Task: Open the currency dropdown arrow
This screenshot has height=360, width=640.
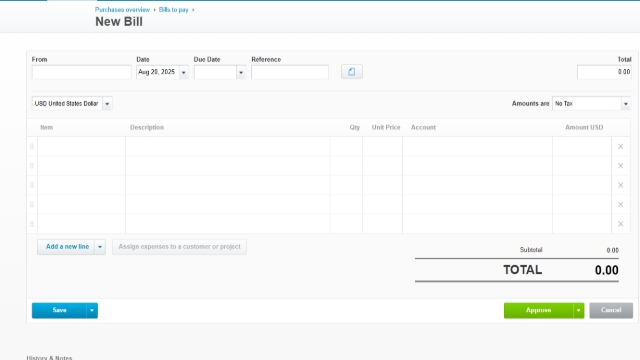Action: (107, 104)
